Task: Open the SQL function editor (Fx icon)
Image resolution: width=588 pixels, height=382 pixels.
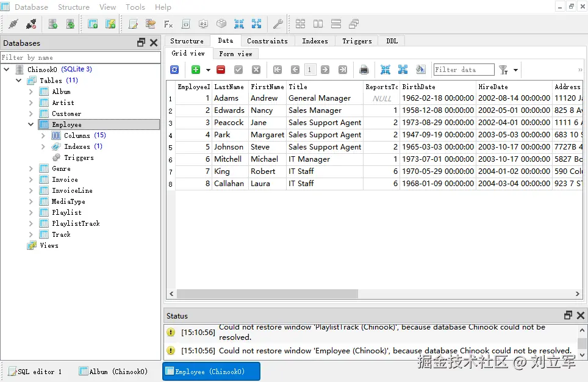Action: 168,24
